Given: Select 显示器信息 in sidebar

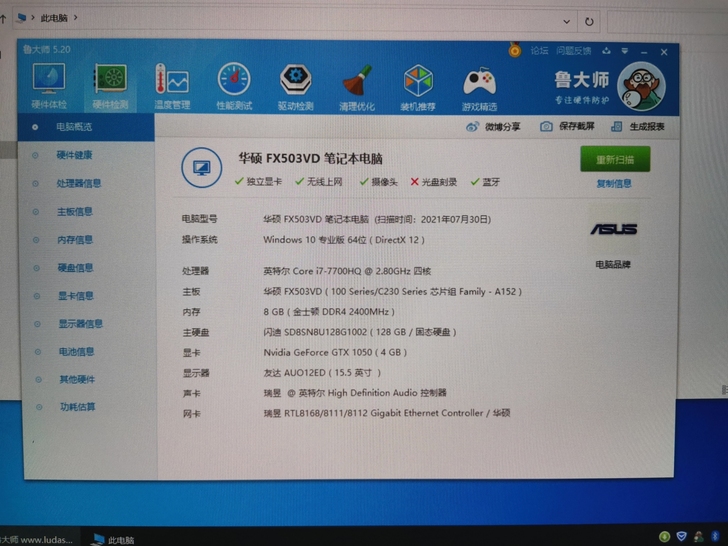Looking at the screenshot, I should point(80,324).
